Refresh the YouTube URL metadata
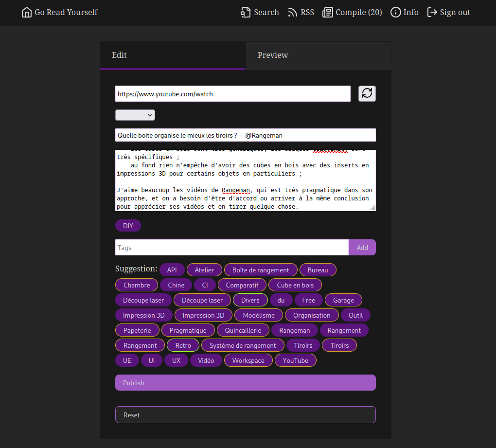The width and height of the screenshot is (496, 448). pos(367,93)
